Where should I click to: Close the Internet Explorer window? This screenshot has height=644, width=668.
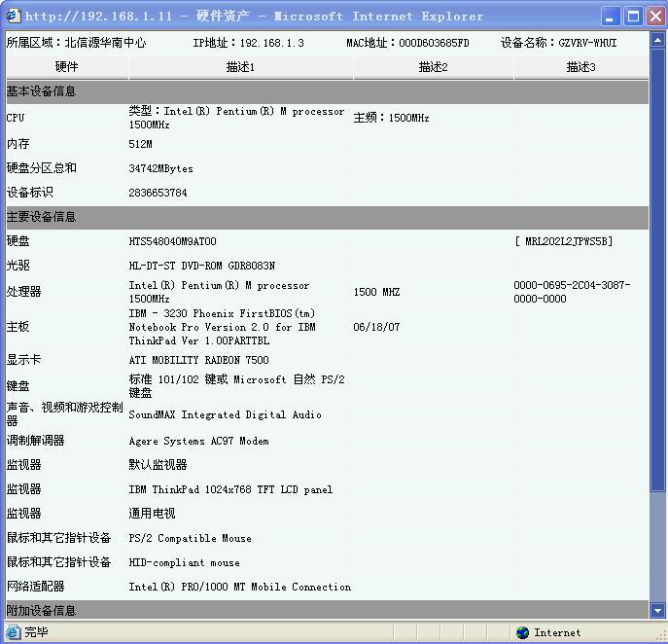click(655, 17)
